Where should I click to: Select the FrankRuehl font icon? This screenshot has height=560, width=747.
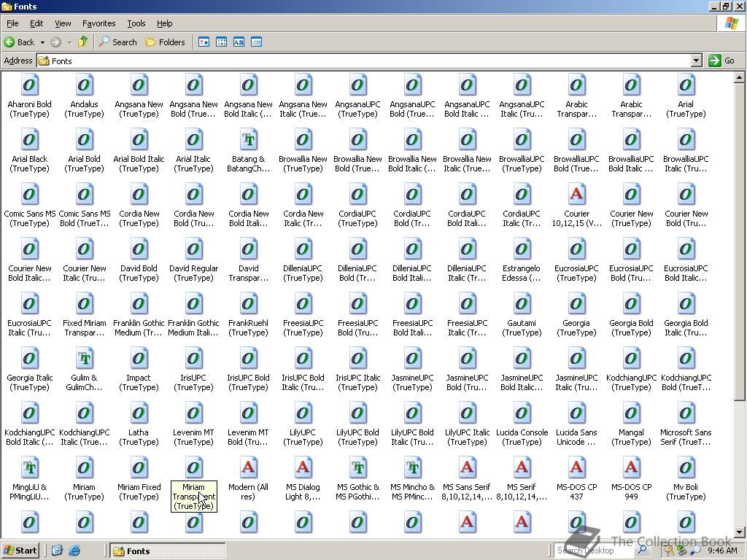(249, 305)
